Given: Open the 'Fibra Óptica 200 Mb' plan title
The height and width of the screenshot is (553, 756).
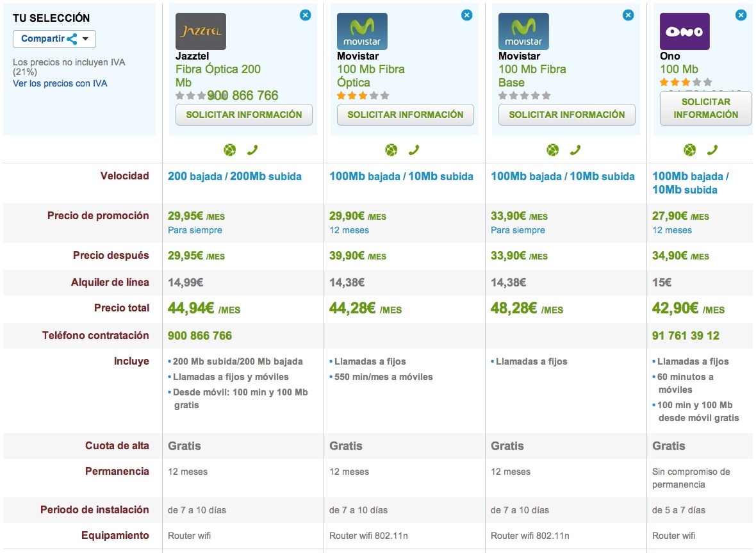Looking at the screenshot, I should coord(218,76).
